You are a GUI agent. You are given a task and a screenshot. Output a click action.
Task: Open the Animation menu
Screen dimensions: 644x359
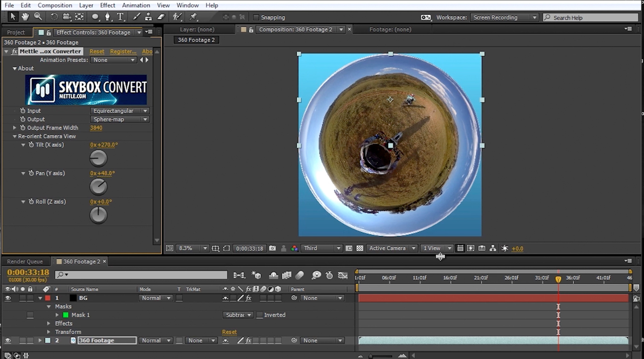136,5
